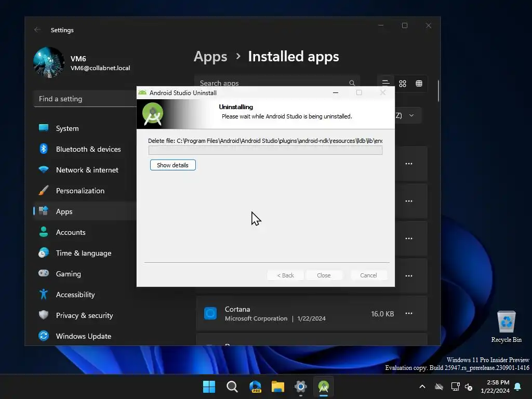Image resolution: width=532 pixels, height=399 pixels.
Task: Open the Windows Start menu
Action: coord(209,387)
